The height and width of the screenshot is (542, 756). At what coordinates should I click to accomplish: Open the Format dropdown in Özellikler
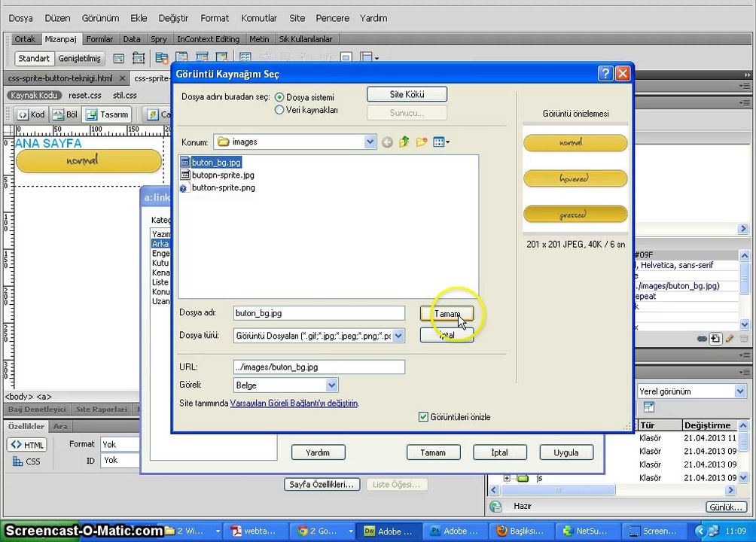click(120, 444)
